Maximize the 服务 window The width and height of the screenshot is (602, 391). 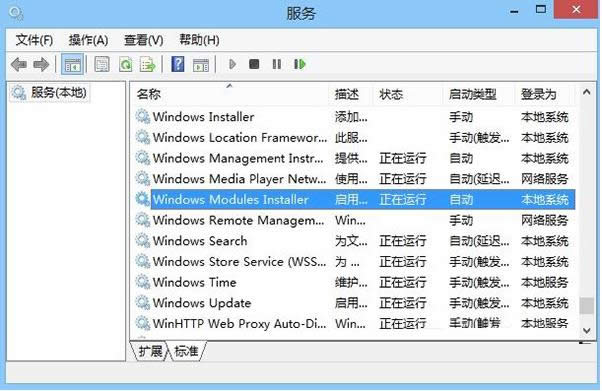(541, 10)
